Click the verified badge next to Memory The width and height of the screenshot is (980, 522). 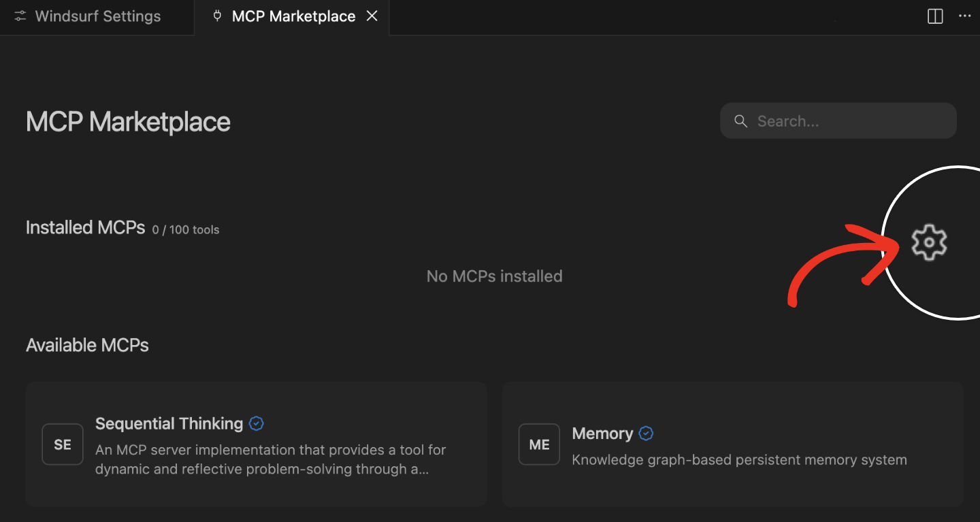tap(645, 433)
